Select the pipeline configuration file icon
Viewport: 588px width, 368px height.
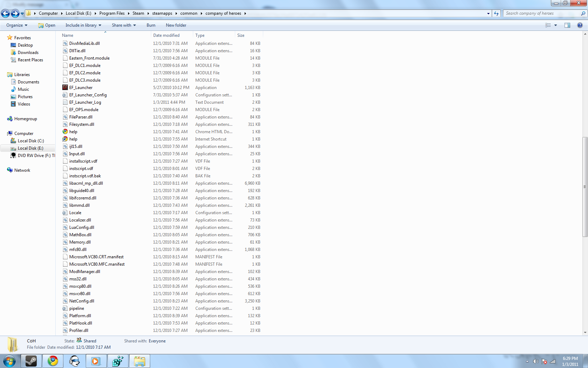(x=65, y=308)
